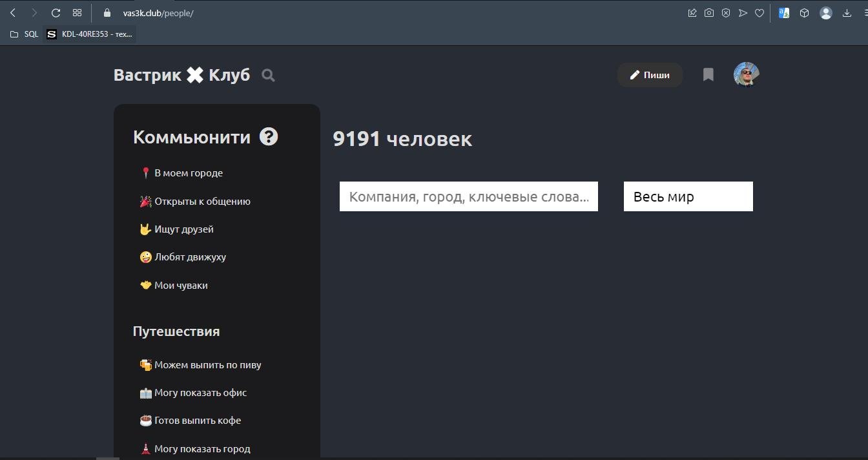
Task: Click the question mark help icon beside Коммьюнити
Action: [x=269, y=137]
